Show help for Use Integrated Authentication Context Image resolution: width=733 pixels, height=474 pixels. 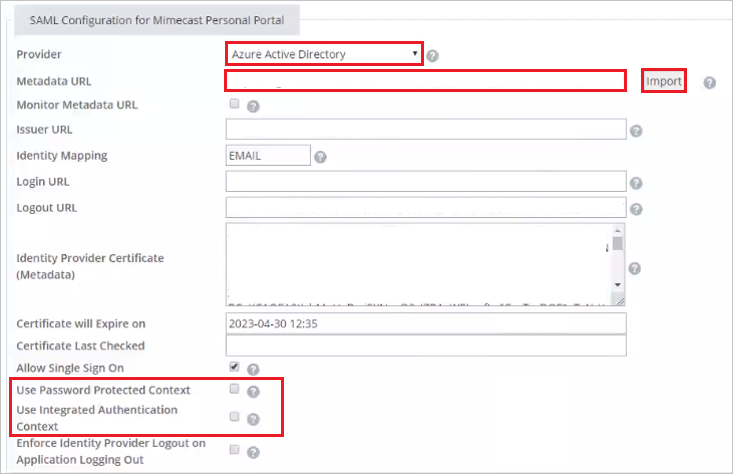click(x=253, y=419)
